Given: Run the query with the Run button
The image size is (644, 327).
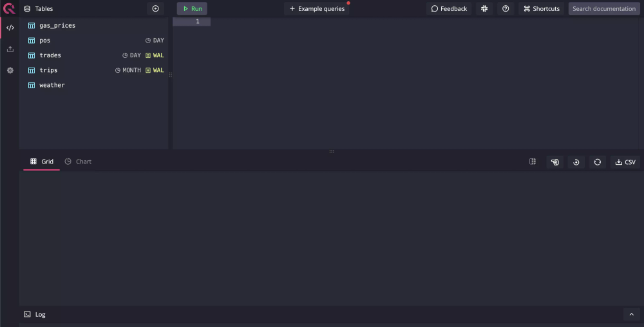Looking at the screenshot, I should pyautogui.click(x=192, y=8).
